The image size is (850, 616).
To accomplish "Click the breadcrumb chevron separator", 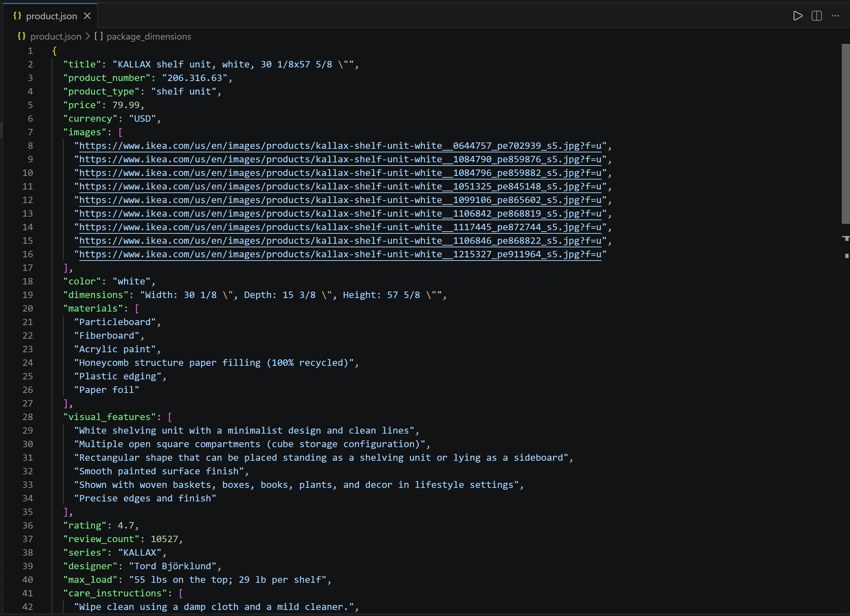I will pyautogui.click(x=88, y=36).
